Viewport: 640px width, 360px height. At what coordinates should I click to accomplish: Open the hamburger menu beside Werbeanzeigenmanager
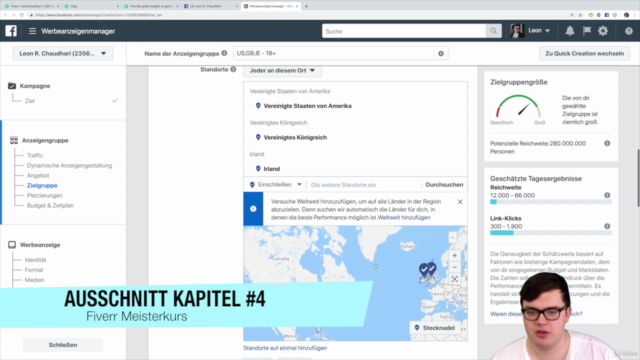tap(32, 31)
